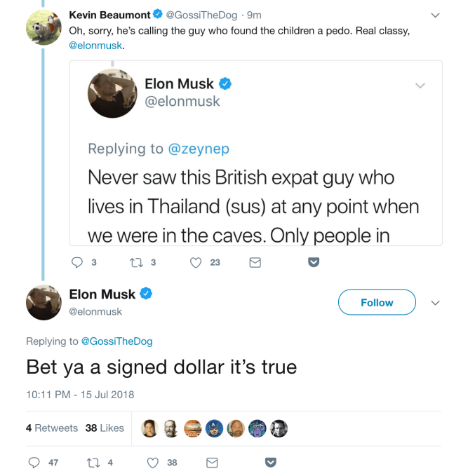Open options chevron on quoted tweet

(420, 86)
